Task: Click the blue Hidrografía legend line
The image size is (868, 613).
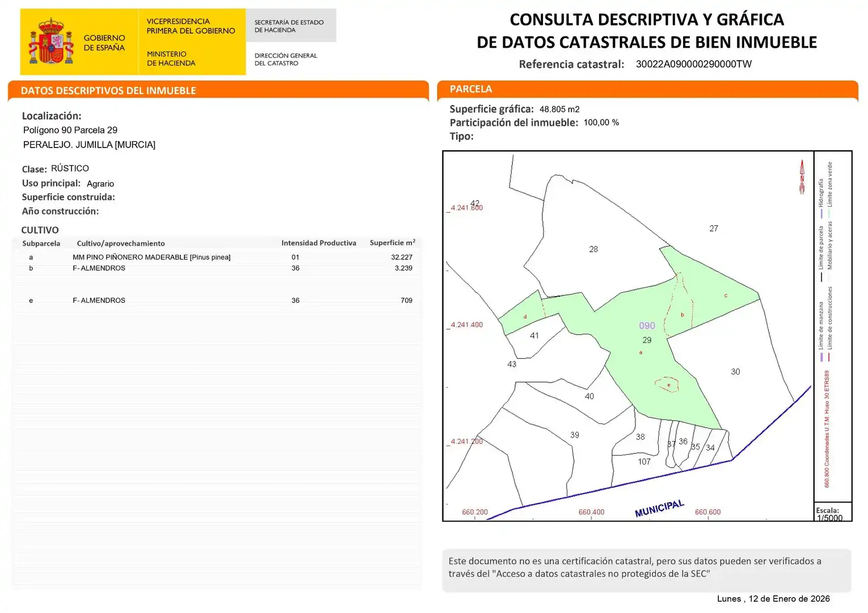Action: point(821,214)
